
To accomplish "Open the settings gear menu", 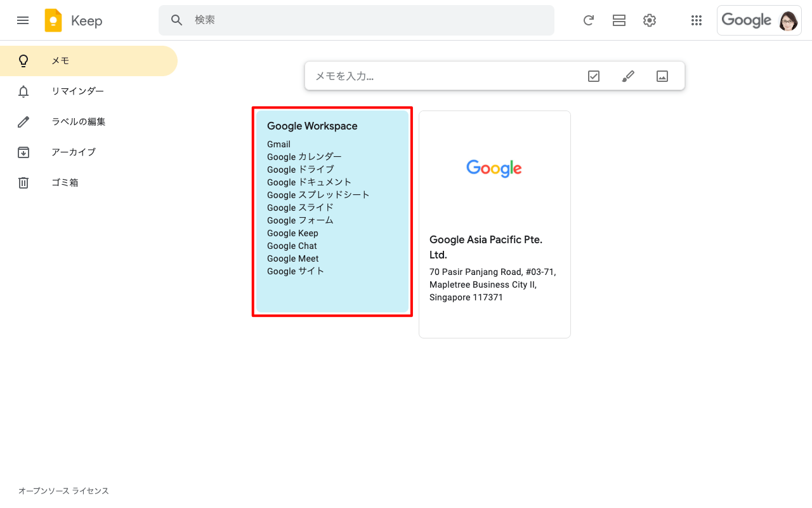I will click(x=650, y=20).
